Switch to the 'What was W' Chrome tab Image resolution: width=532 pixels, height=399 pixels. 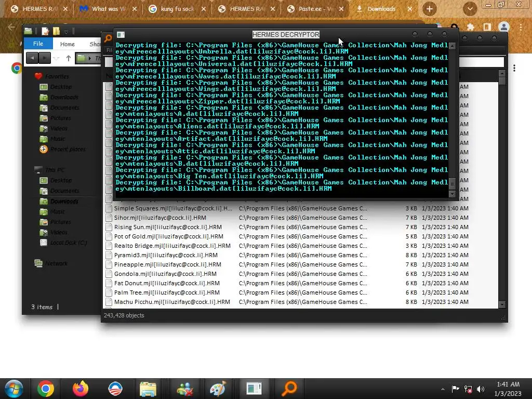(x=108, y=9)
